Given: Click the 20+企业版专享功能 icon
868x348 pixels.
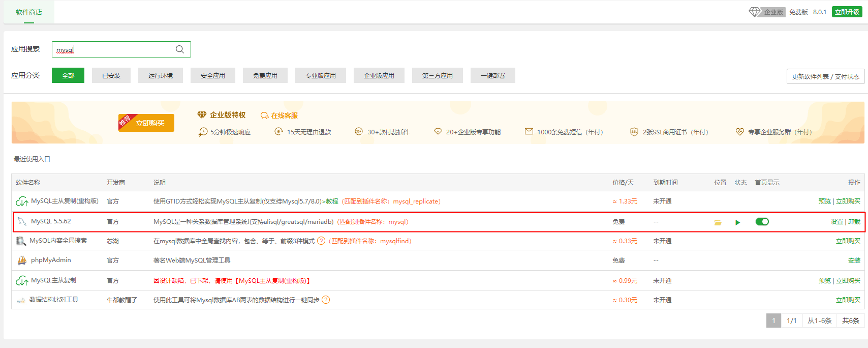Looking at the screenshot, I should tap(438, 131).
